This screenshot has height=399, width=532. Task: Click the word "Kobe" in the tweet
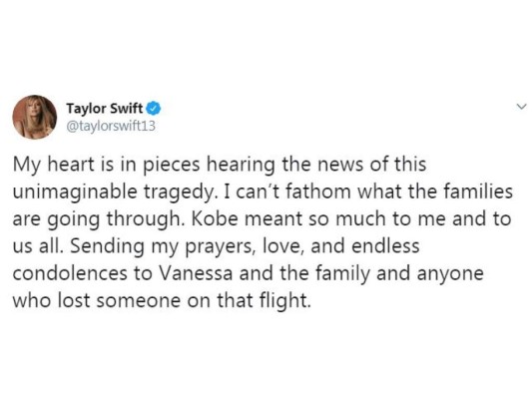pyautogui.click(x=215, y=219)
